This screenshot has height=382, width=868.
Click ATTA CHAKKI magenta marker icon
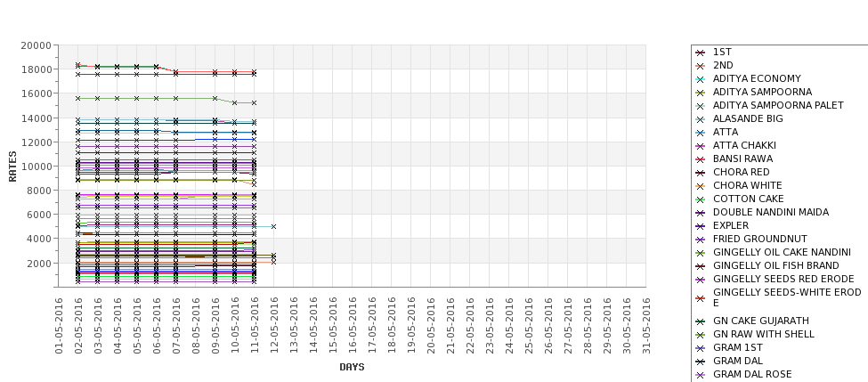coord(701,146)
